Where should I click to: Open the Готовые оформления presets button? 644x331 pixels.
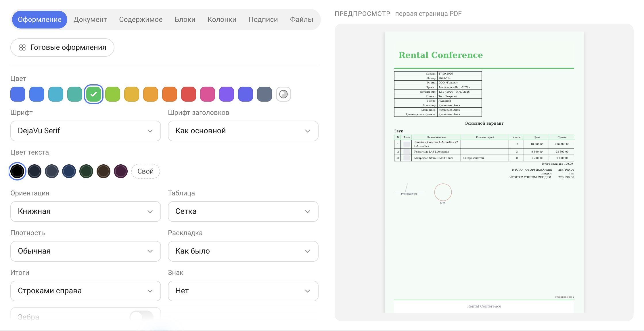(62, 47)
